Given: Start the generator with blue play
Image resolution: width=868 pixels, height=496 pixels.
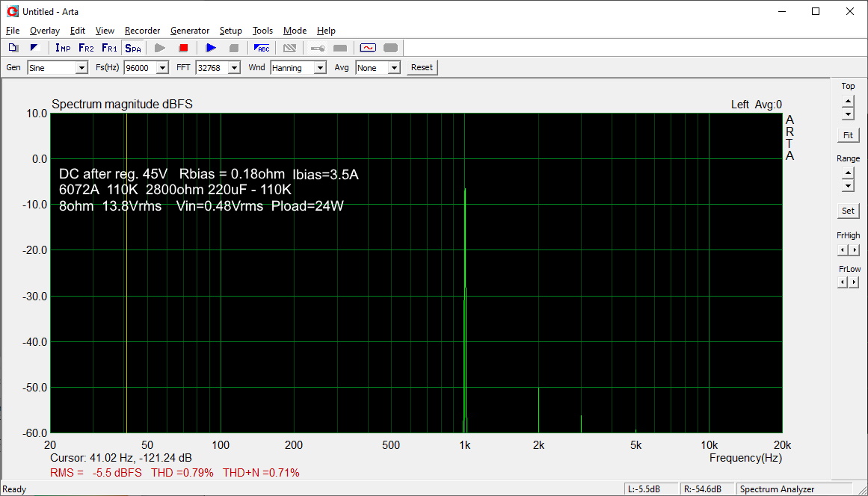Looking at the screenshot, I should (211, 48).
